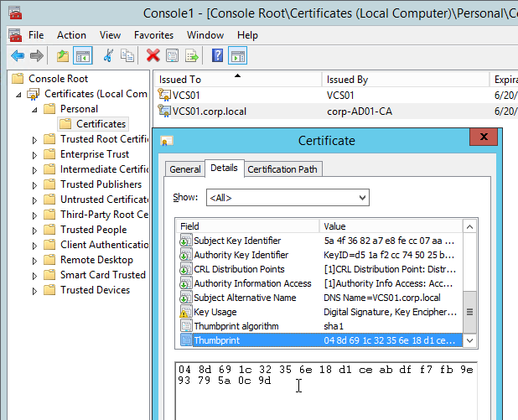Click the Key Usage warning icon

(x=186, y=311)
